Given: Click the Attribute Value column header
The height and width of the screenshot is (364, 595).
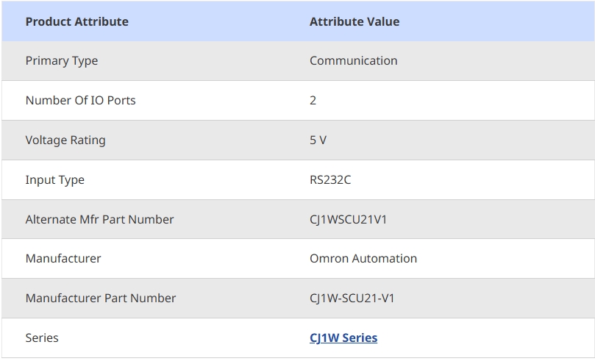Looking at the screenshot, I should click(x=354, y=21).
